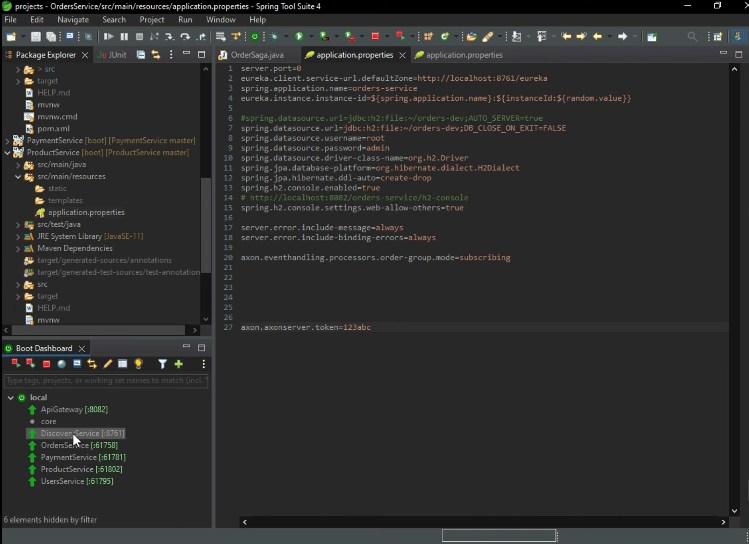Viewport: 749px width, 544px height.
Task: Click the green plus icon in Boot Dashboard
Action: pyautogui.click(x=178, y=364)
